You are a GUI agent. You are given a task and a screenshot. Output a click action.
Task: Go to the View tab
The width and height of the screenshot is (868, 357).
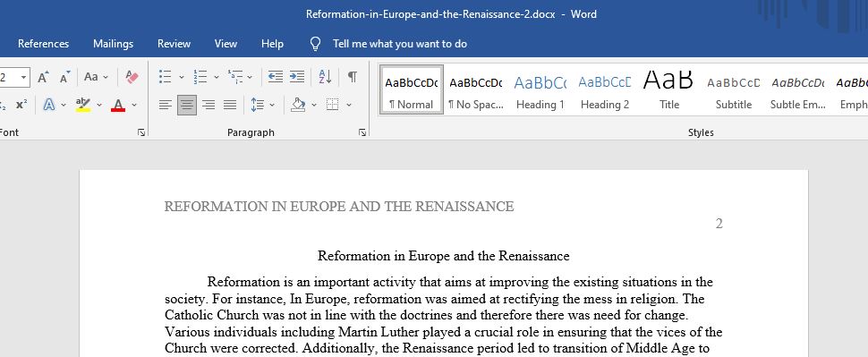[x=226, y=44]
